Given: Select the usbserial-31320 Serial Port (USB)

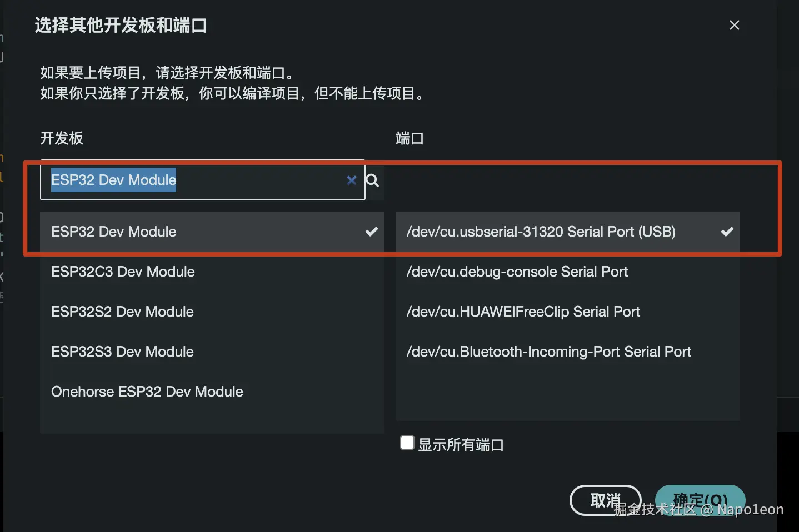Looking at the screenshot, I should point(541,232).
